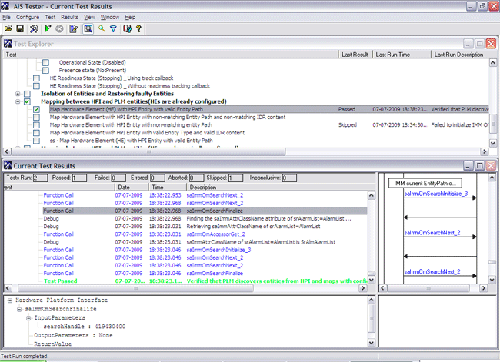Screen dimensions: 500x362
Task: Click the Test Explorer panel icon
Action: [x=8, y=44]
